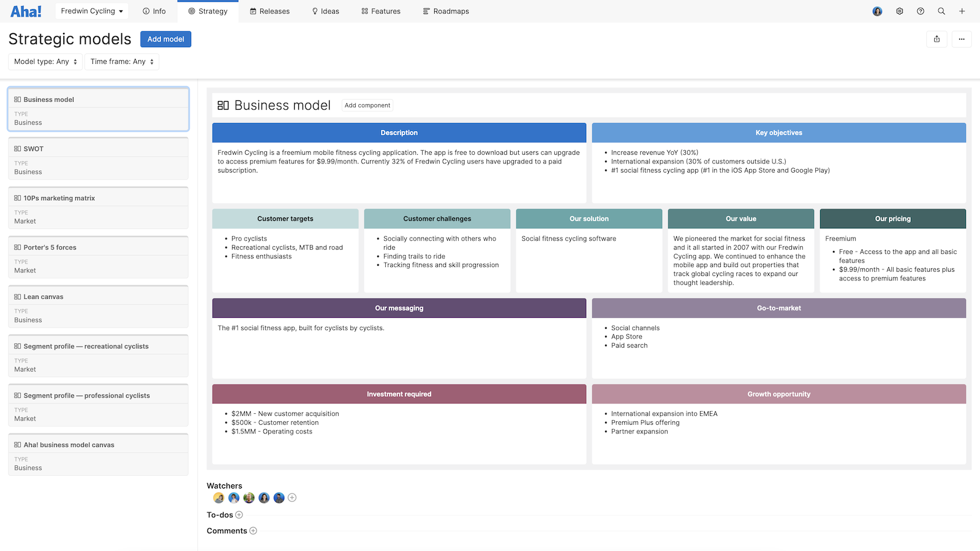
Task: Click the first watcher avatar
Action: click(219, 498)
